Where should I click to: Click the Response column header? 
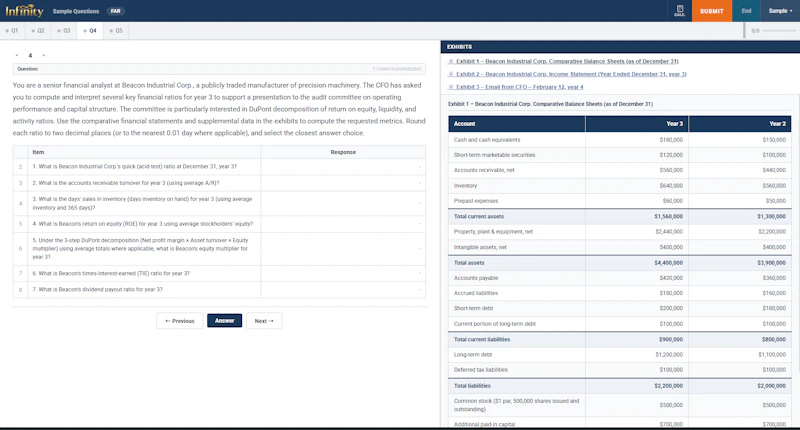point(343,152)
